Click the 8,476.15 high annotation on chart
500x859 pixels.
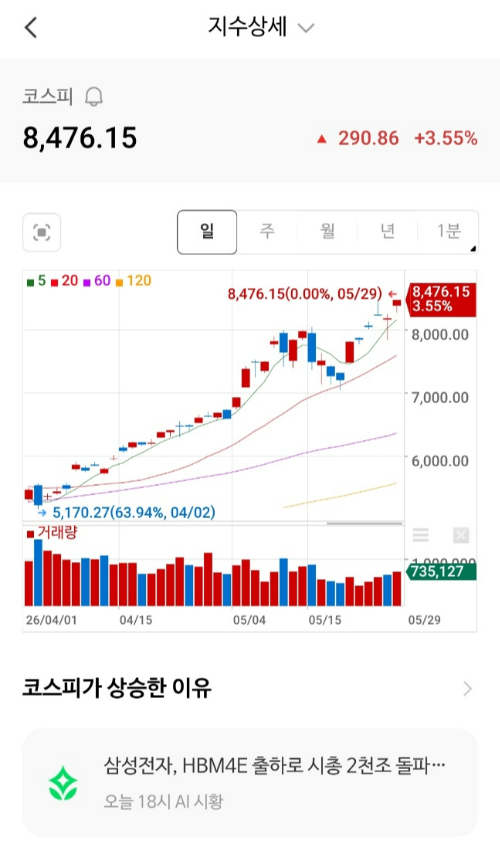pos(305,294)
